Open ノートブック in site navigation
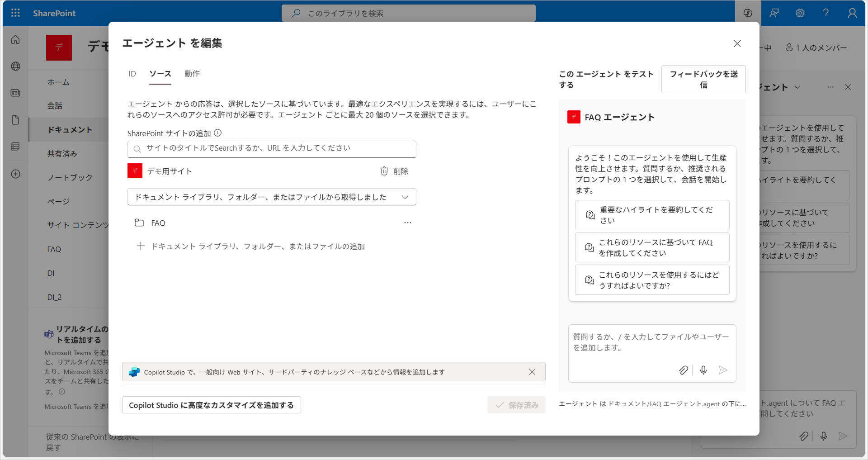 point(70,178)
